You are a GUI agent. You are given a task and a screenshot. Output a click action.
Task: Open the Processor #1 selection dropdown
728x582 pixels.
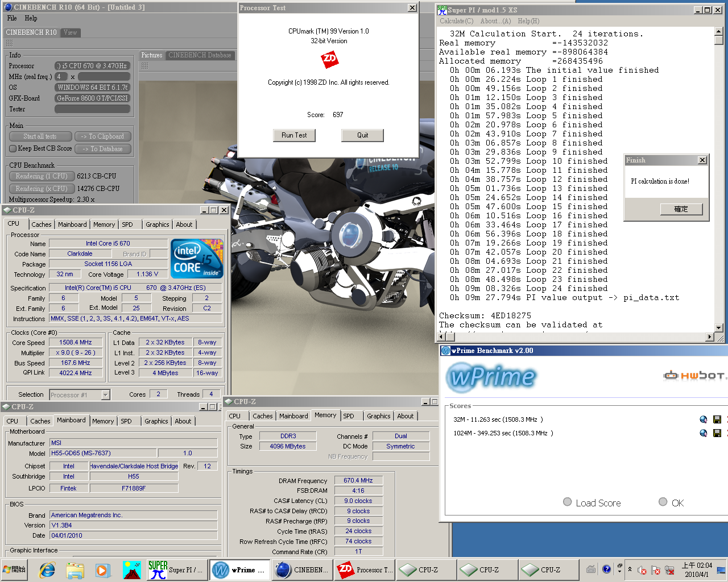point(105,394)
